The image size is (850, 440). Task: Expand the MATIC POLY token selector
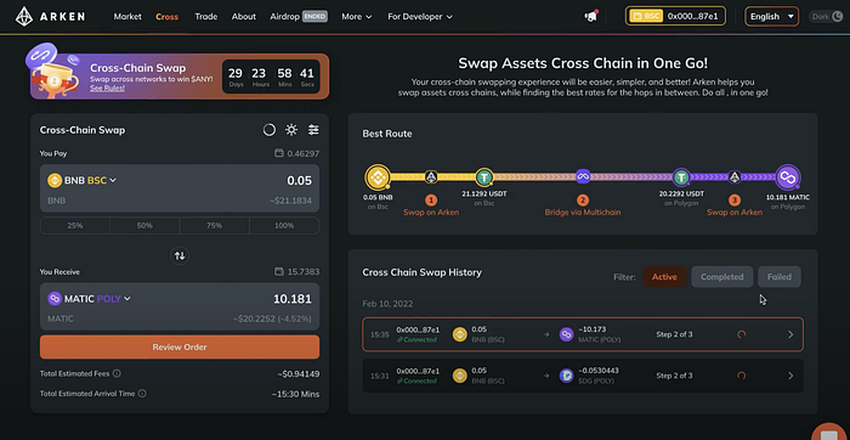pyautogui.click(x=89, y=299)
